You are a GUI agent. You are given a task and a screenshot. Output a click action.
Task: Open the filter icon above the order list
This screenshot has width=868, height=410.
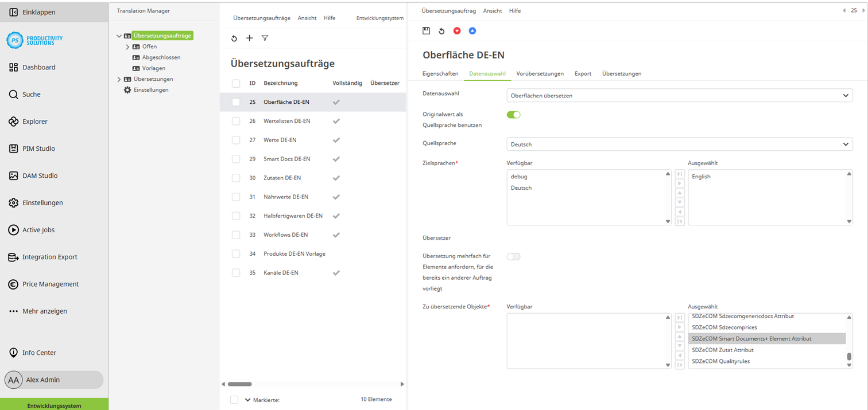click(265, 38)
